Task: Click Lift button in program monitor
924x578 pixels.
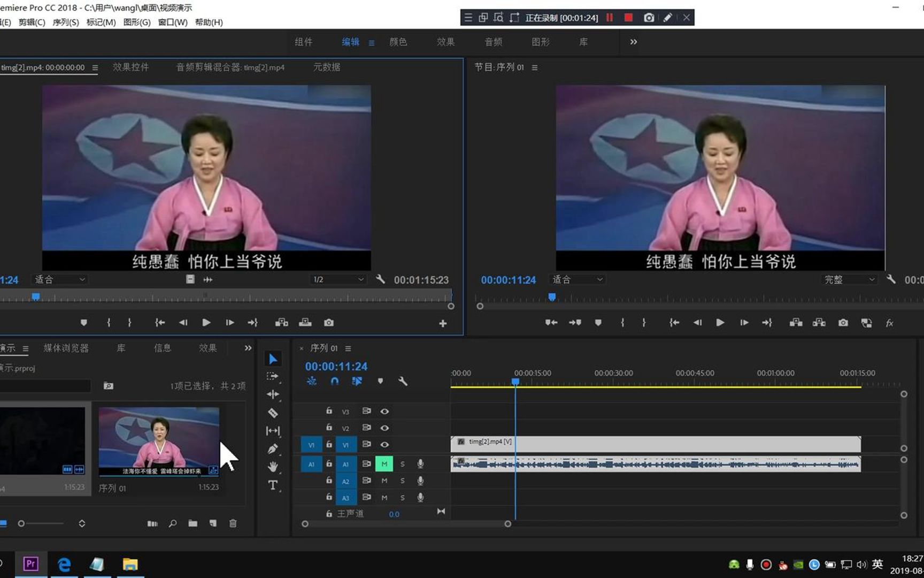Action: coord(796,323)
